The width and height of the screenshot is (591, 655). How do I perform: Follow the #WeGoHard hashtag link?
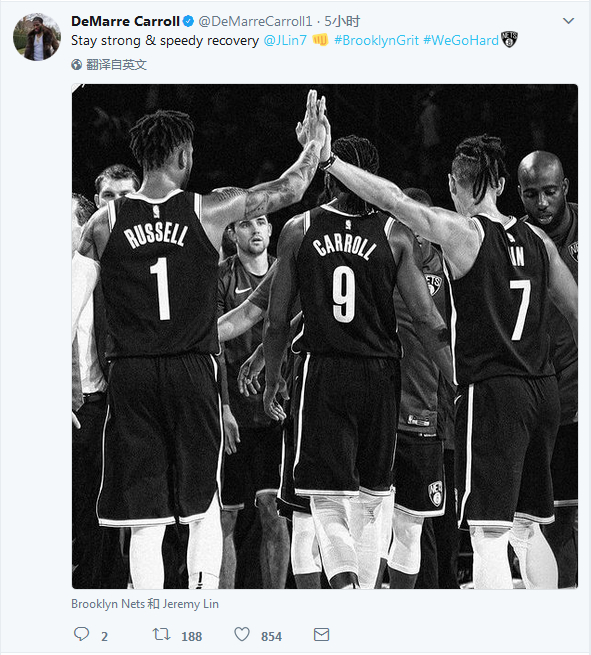point(461,41)
